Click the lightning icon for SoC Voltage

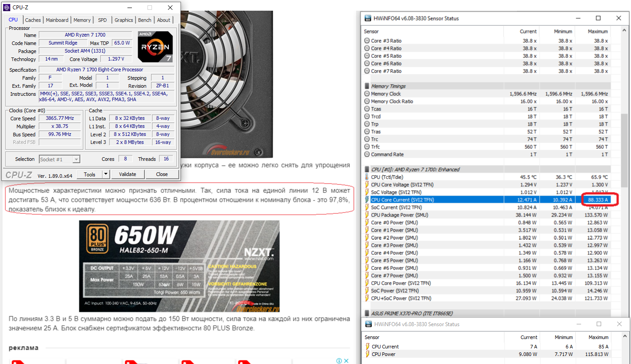point(367,192)
